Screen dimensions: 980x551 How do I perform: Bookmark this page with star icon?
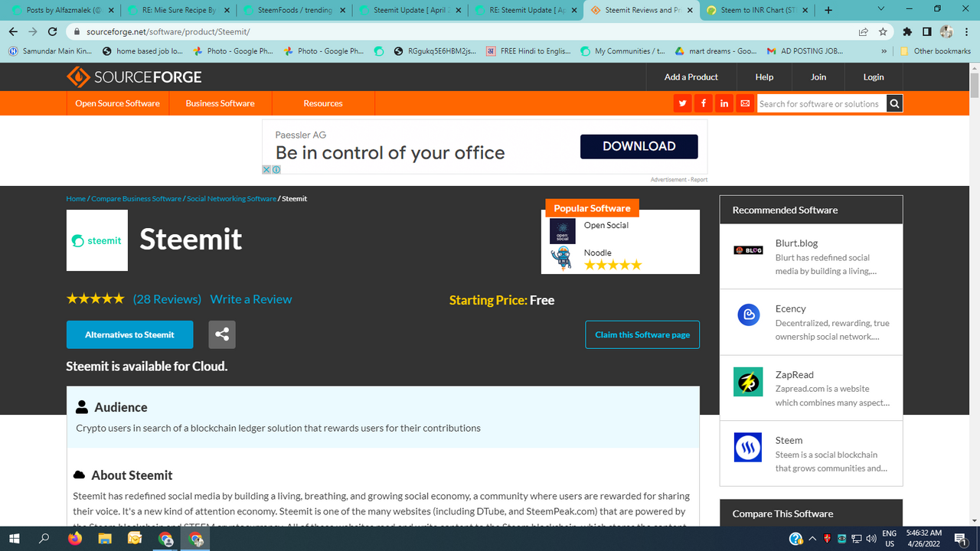pos(883,31)
